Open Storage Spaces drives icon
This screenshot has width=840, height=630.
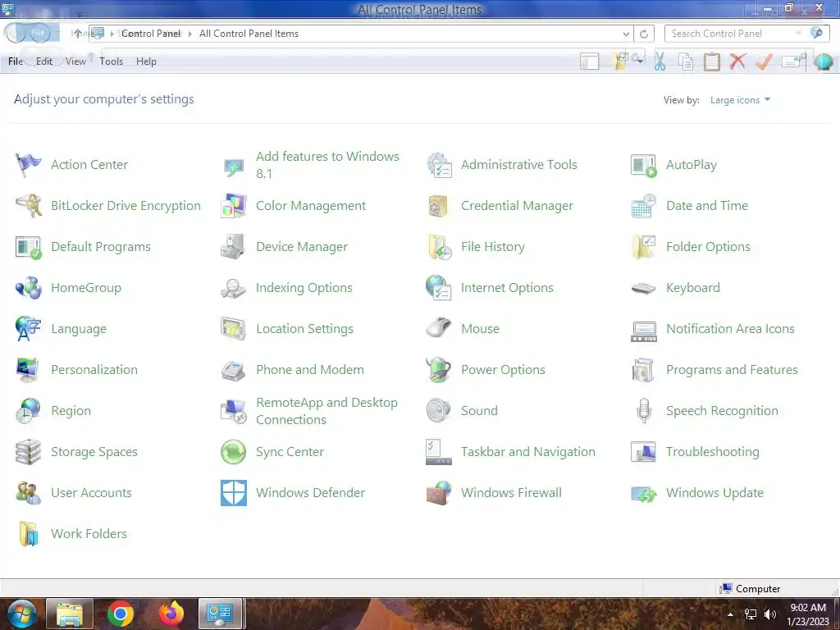28,452
